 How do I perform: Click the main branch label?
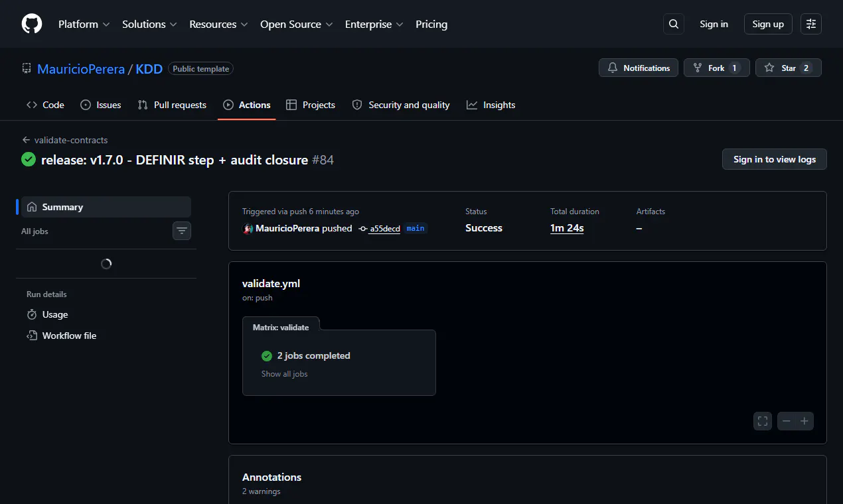416,228
